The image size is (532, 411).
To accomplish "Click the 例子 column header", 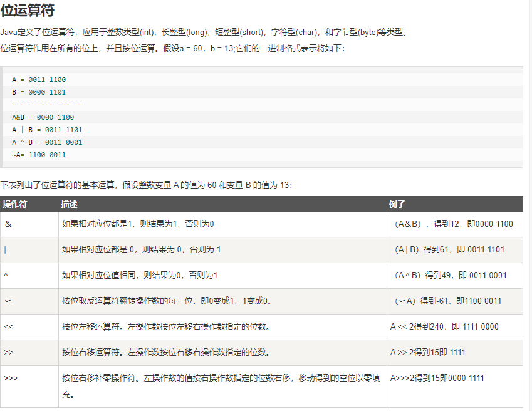I will (397, 204).
